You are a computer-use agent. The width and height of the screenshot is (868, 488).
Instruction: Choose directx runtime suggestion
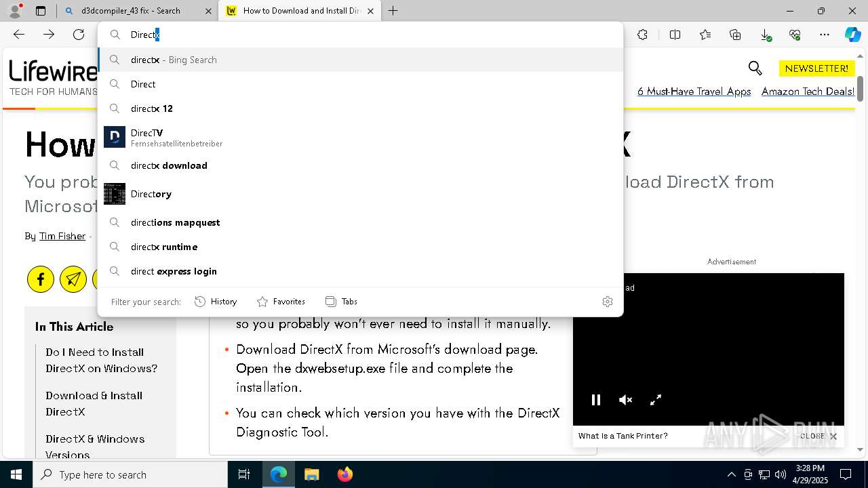click(x=361, y=247)
